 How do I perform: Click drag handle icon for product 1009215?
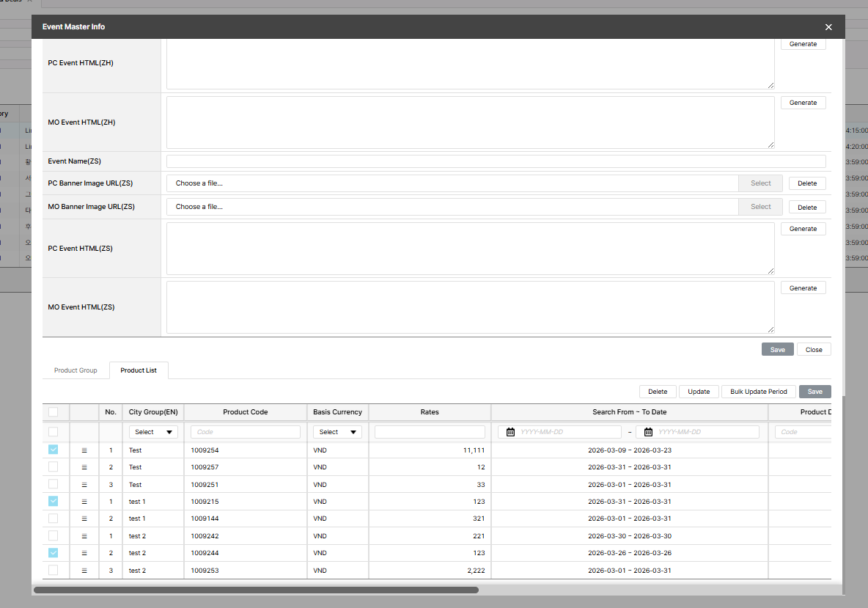tap(84, 502)
